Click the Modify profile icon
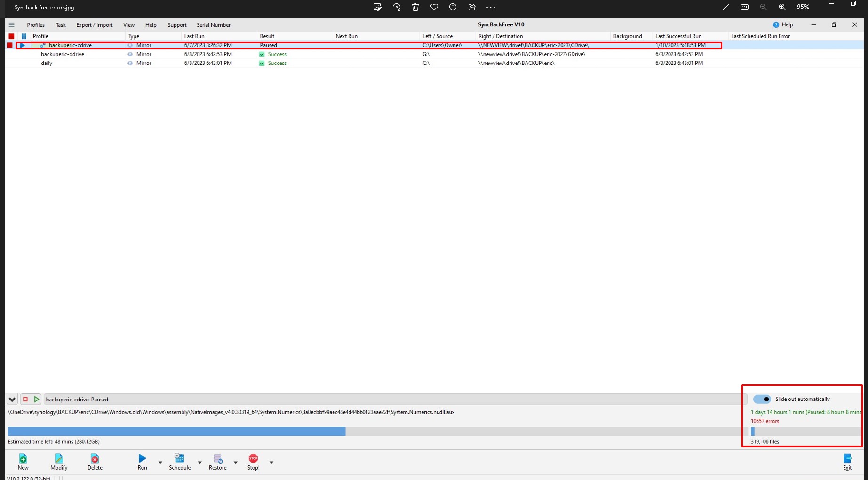Viewport: 868px width, 480px height. pyautogui.click(x=59, y=458)
